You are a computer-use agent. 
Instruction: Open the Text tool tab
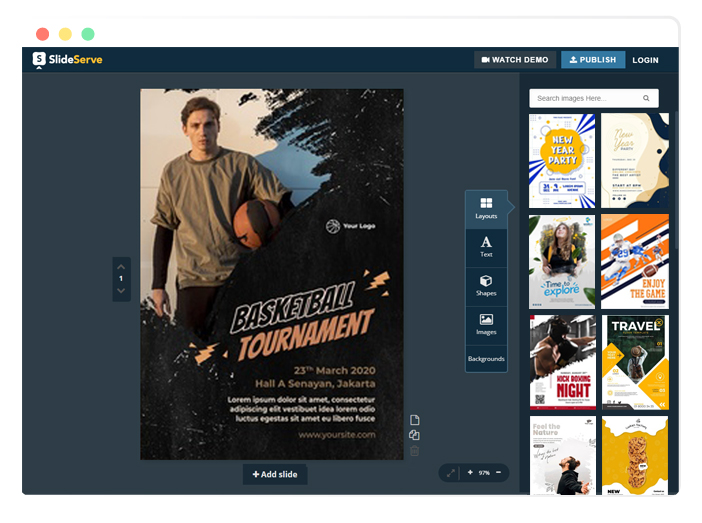(x=486, y=247)
